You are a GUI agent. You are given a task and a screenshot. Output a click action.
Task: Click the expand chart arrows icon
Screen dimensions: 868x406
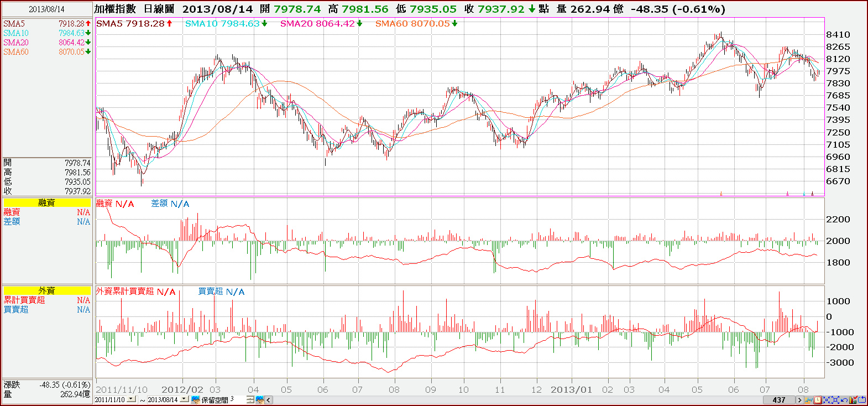835,400
